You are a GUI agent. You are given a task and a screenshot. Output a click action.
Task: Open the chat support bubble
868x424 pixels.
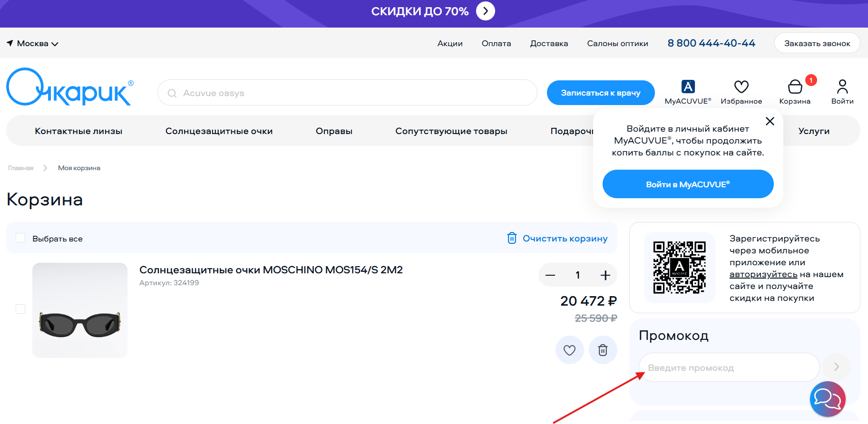828,399
